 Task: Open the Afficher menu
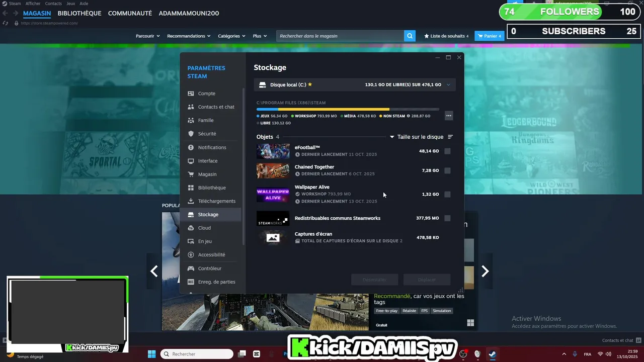point(33,4)
